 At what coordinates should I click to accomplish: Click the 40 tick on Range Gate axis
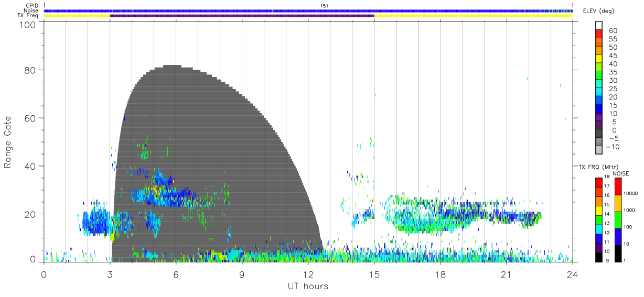30,166
